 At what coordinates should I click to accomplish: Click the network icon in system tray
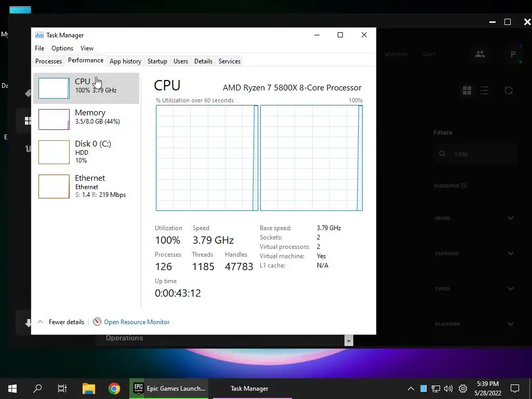tap(436, 389)
